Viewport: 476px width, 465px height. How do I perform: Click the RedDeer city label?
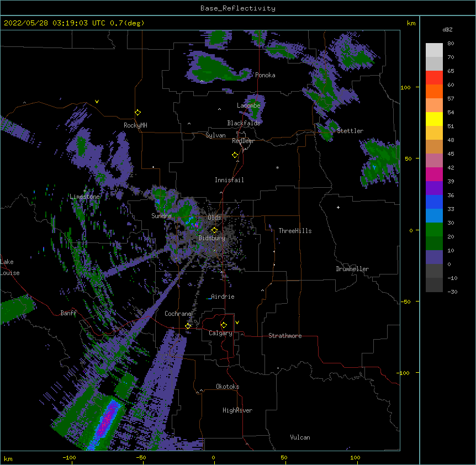[x=243, y=141]
